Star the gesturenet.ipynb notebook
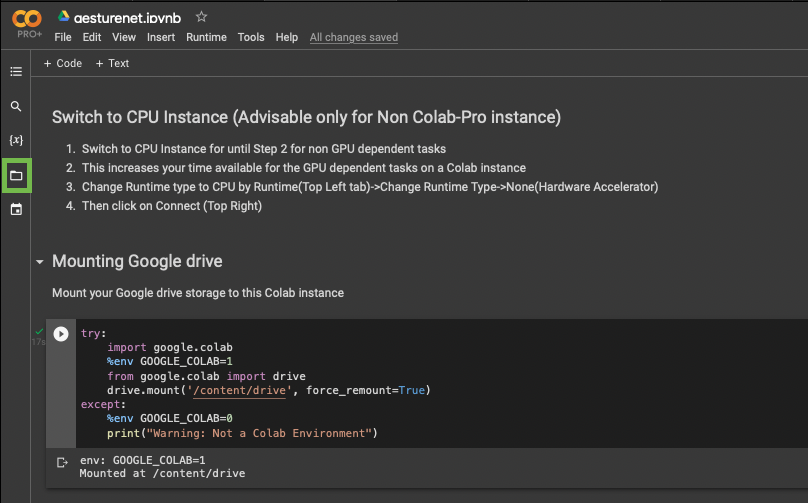The image size is (808, 503). (x=201, y=16)
